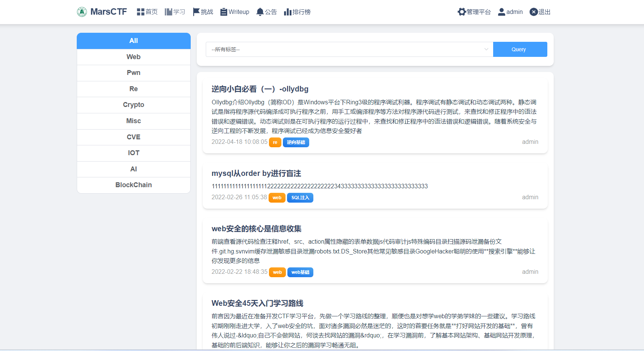Open the 学习 nav item
The image size is (644, 351).
click(x=179, y=12)
